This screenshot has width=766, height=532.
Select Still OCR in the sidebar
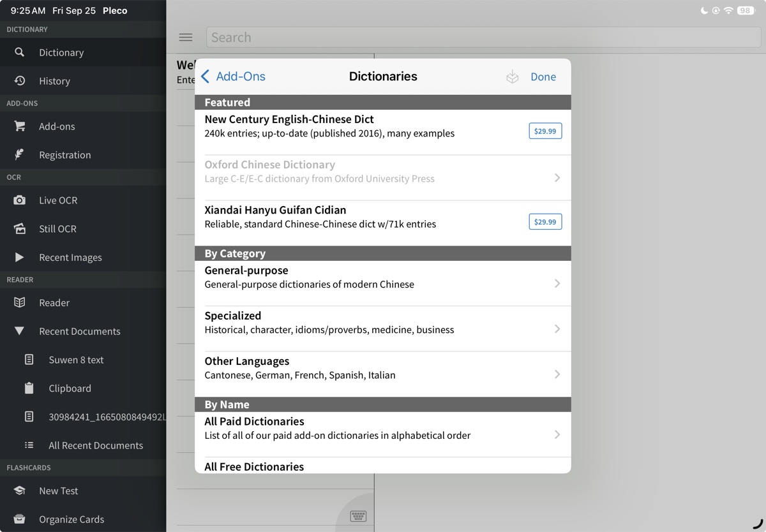click(x=83, y=228)
